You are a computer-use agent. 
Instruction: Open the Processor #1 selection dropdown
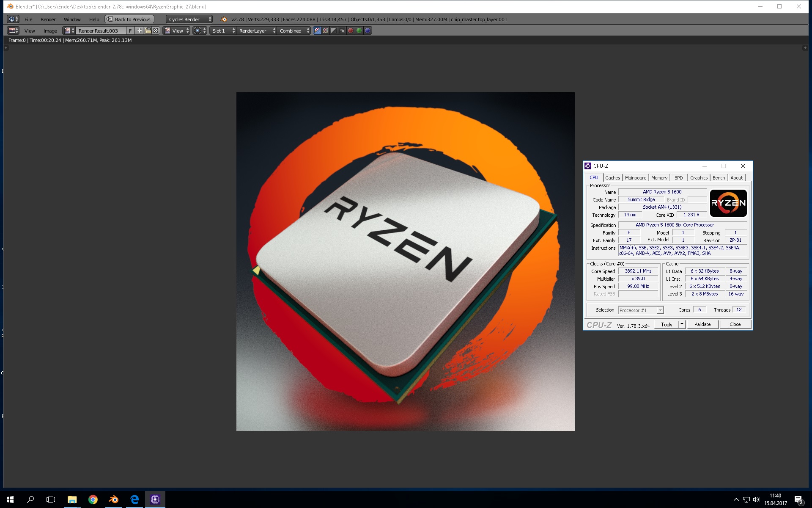(641, 310)
